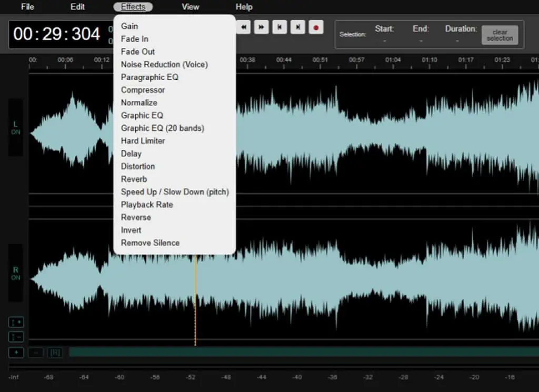Click the rewind transport button
539x392 pixels.
pyautogui.click(x=243, y=27)
